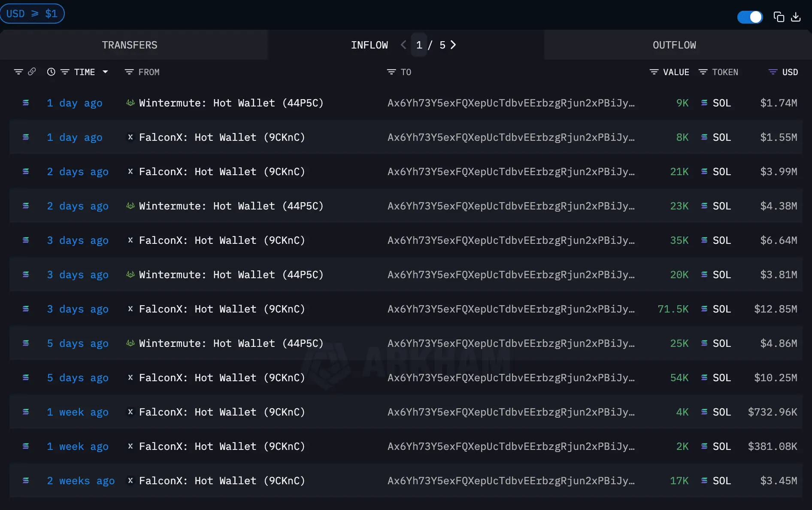Open the recipient address in the $4.38M row
Viewport: 812px width, 510px height.
tap(511, 206)
